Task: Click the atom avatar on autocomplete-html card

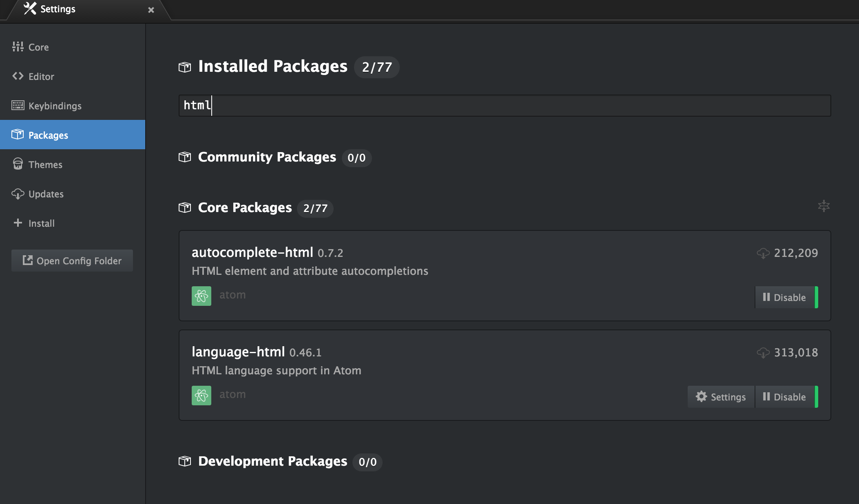Action: 201,296
